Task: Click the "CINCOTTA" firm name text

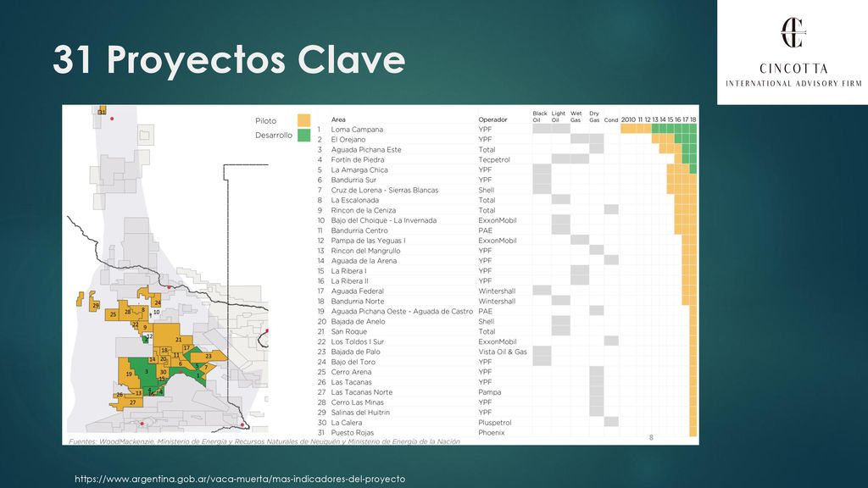Action: (793, 69)
